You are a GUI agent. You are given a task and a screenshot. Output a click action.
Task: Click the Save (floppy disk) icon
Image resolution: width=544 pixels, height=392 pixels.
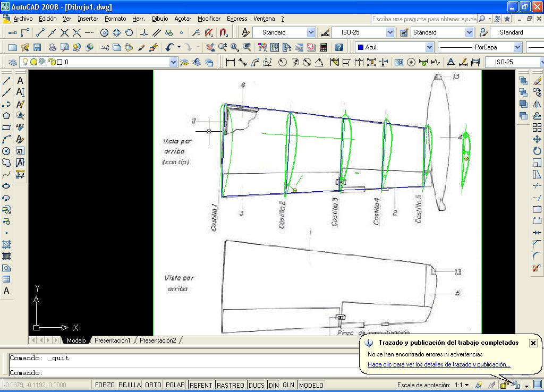tap(37, 47)
